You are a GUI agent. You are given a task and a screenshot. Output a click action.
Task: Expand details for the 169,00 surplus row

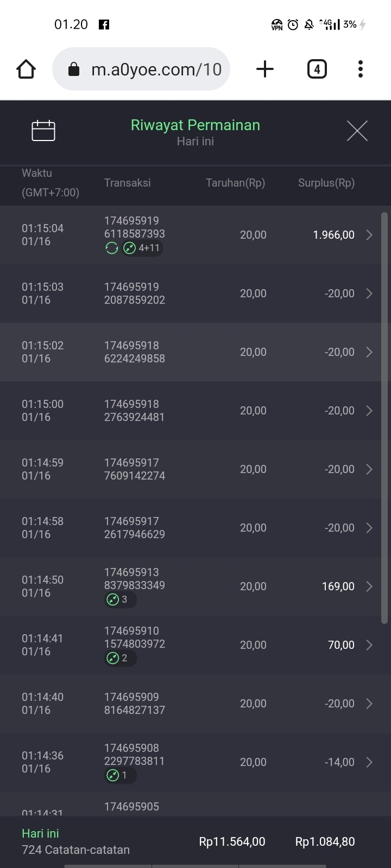(x=369, y=586)
